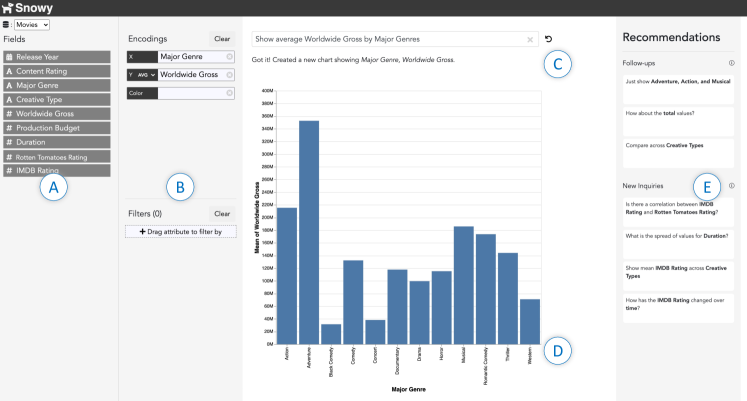Click the Musical bar in the chart
Screen dimensions: 747x401
tap(464, 285)
